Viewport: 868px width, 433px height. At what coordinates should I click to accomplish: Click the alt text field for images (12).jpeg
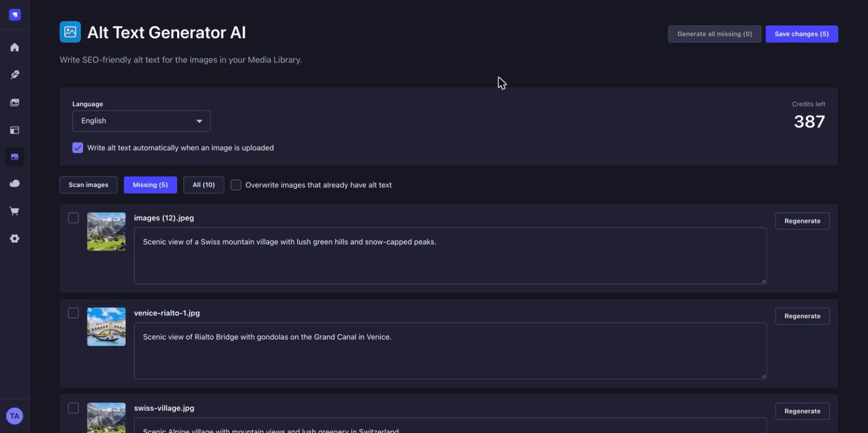pyautogui.click(x=450, y=255)
